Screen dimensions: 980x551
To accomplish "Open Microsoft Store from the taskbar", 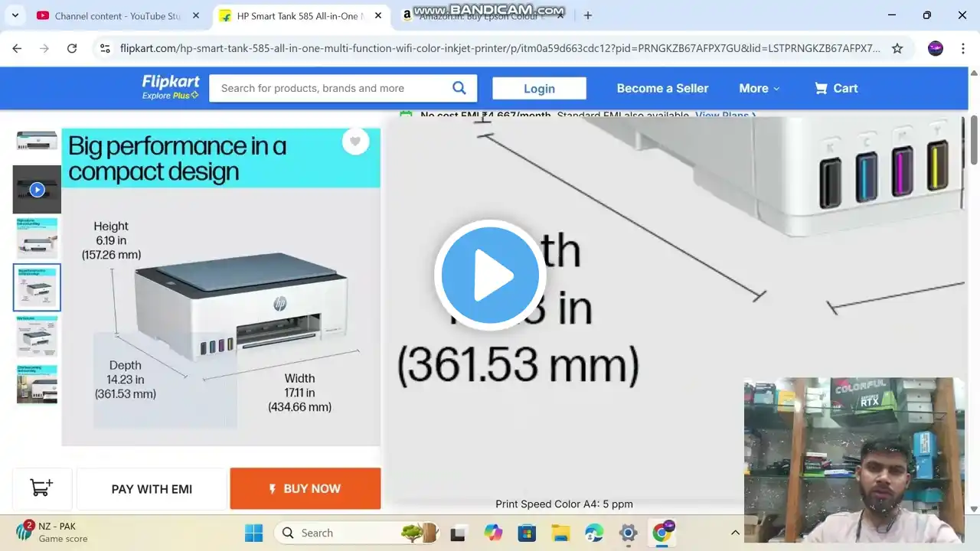I will pos(527,533).
